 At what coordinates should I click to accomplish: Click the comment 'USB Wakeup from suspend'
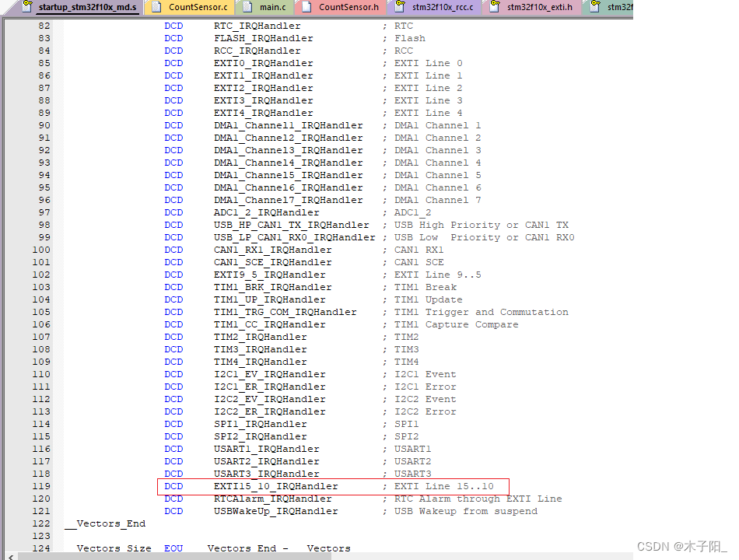point(466,512)
